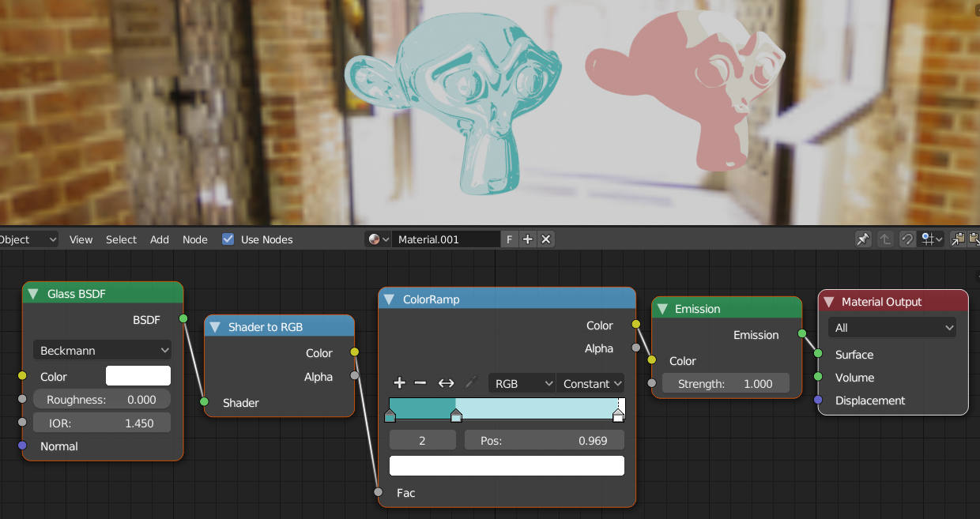Open the Node menu

[195, 239]
